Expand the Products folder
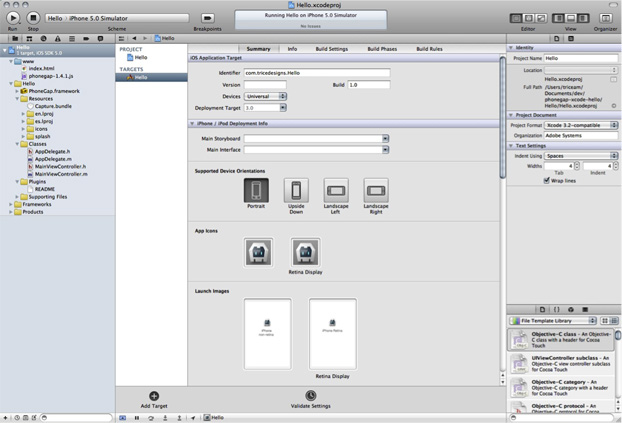622x423 pixels. coord(11,212)
